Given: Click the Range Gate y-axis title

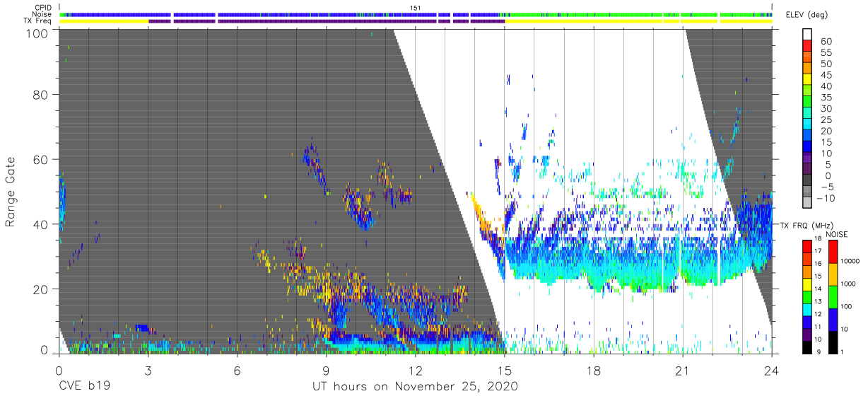Looking at the screenshot, I should coord(11,191).
